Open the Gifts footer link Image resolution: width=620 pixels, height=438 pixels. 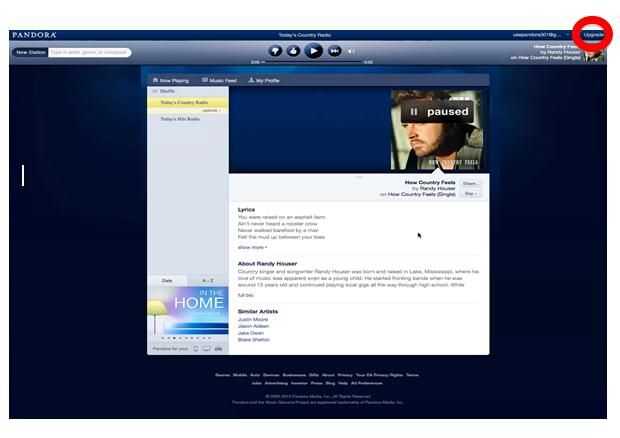click(314, 375)
